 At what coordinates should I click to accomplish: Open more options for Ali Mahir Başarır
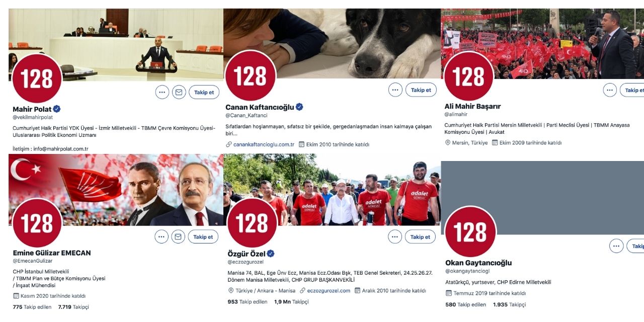(x=610, y=90)
